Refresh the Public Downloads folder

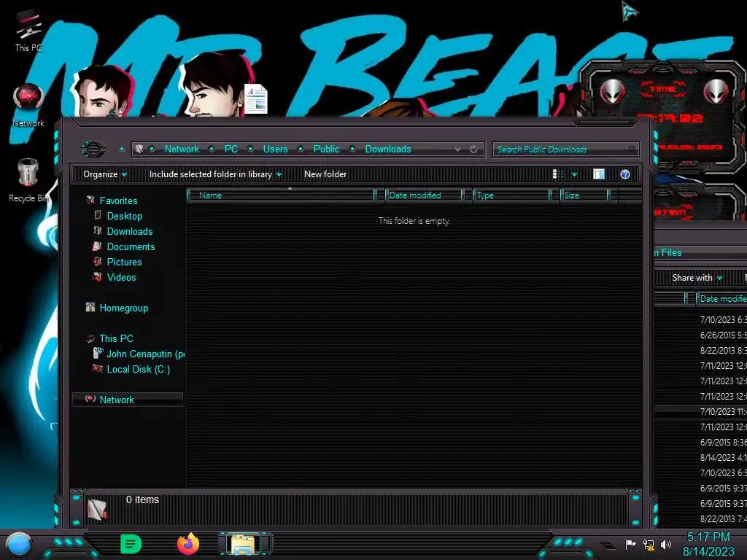click(473, 149)
